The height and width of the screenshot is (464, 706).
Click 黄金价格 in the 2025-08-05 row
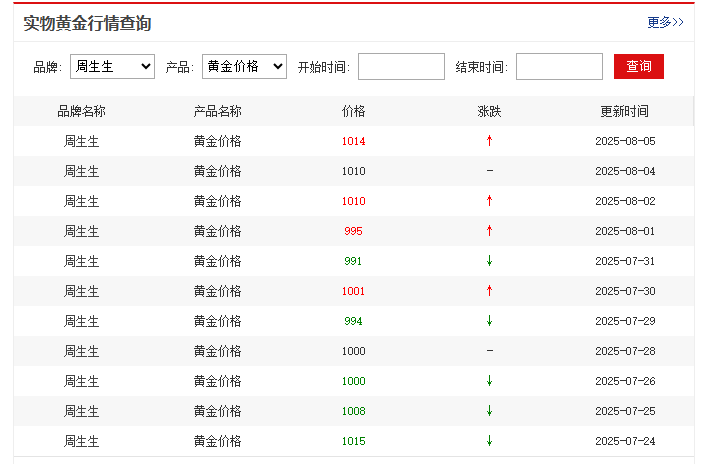tap(217, 141)
